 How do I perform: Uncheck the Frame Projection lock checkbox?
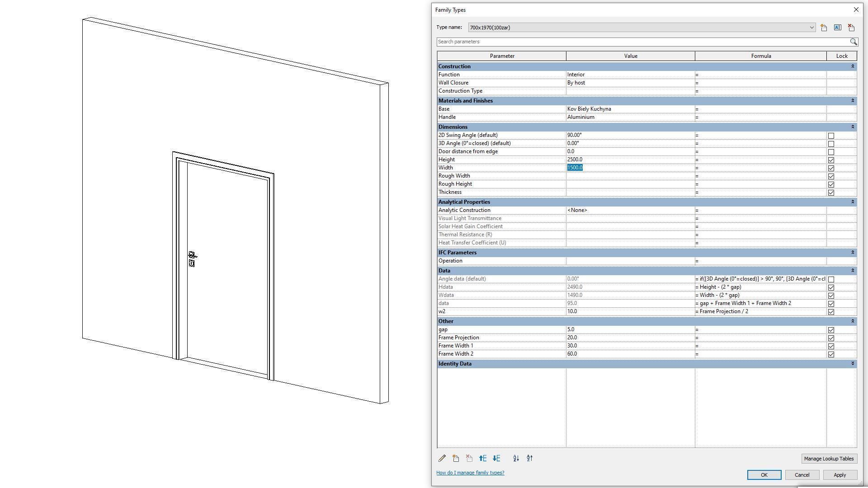click(831, 338)
